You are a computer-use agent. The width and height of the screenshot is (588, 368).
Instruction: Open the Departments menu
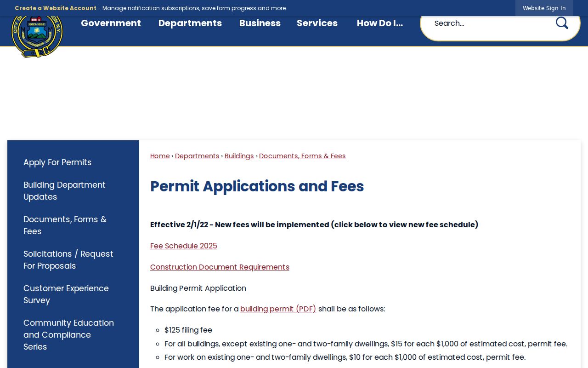tap(190, 23)
